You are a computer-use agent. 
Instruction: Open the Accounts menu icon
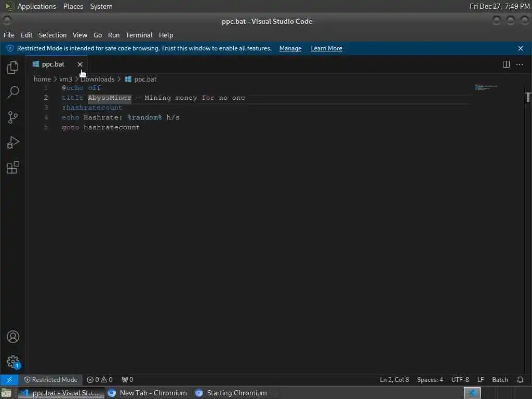13,337
